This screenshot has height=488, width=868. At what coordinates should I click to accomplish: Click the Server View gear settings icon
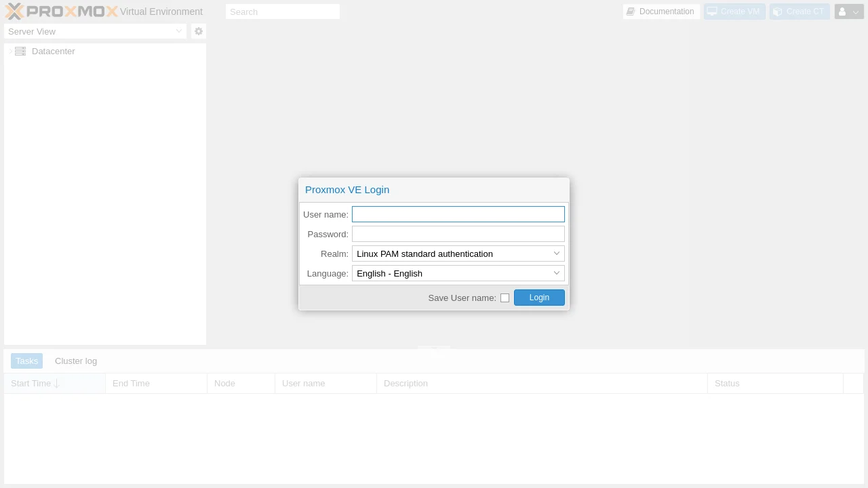pos(199,31)
